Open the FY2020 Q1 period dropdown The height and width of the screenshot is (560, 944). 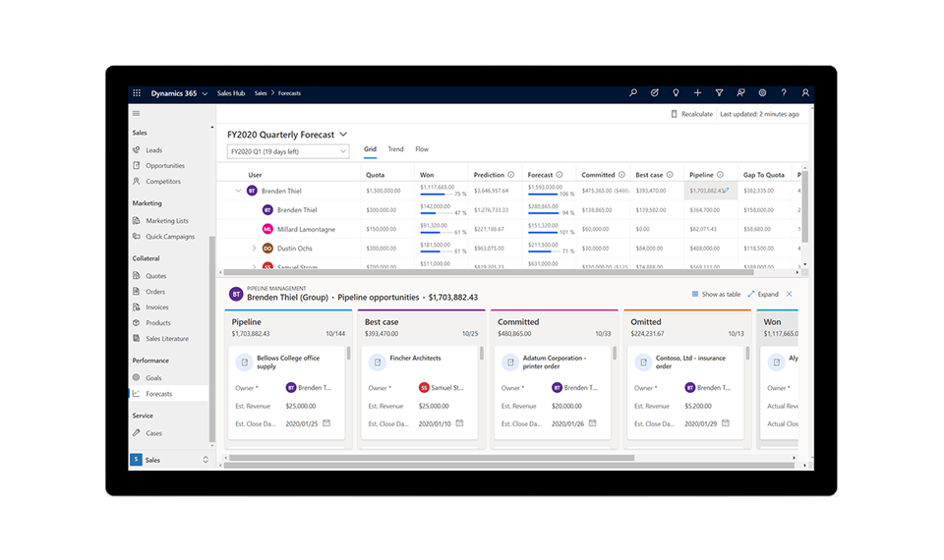point(287,151)
